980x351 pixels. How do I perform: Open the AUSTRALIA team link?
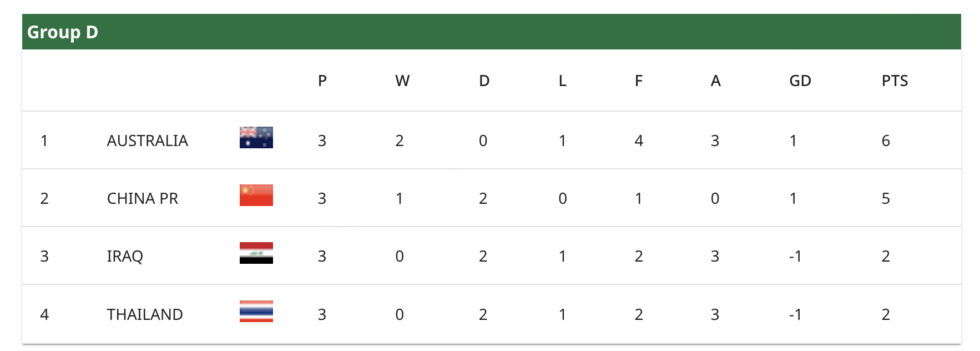point(147,141)
